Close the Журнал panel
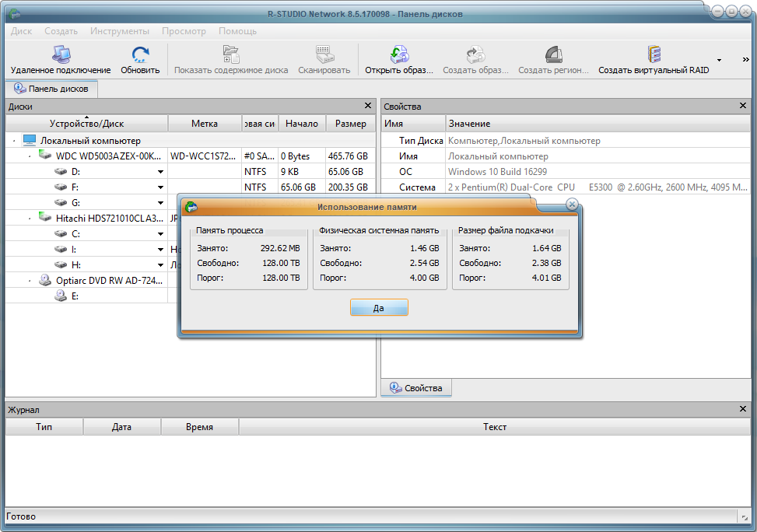 click(x=743, y=409)
